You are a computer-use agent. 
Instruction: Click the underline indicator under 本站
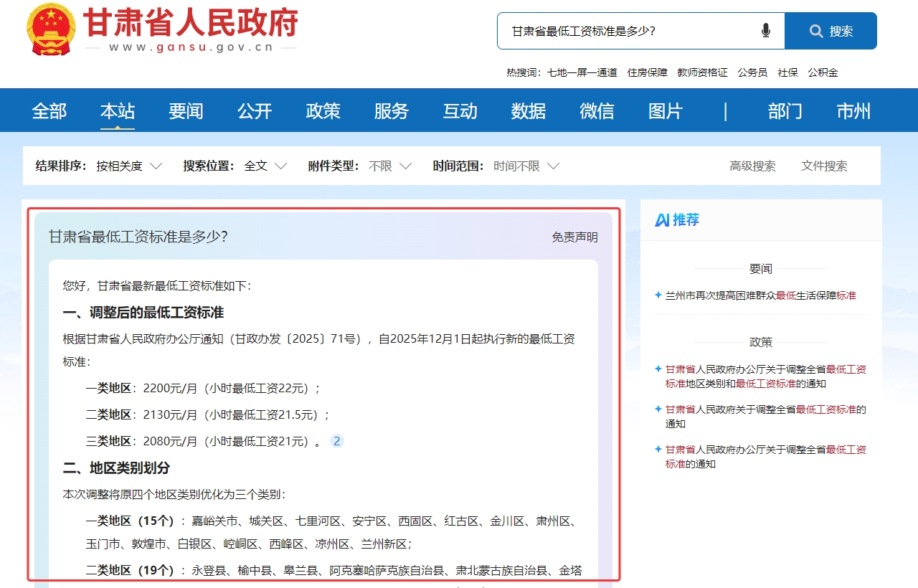pyautogui.click(x=118, y=127)
